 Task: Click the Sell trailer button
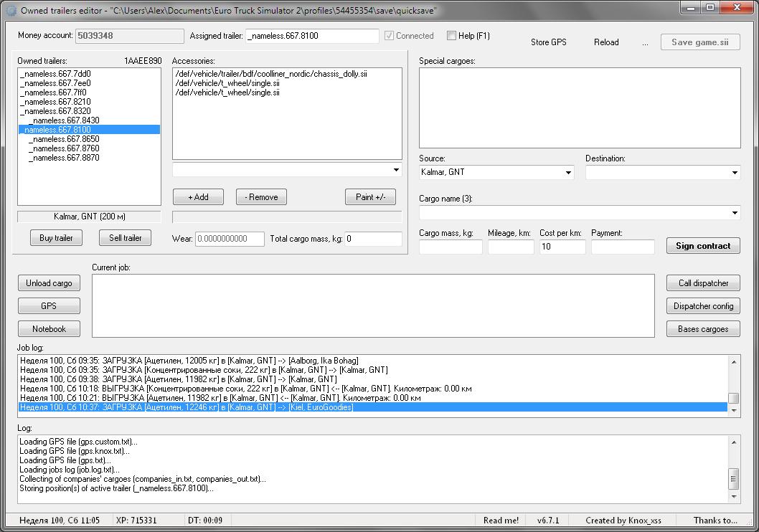coord(125,238)
